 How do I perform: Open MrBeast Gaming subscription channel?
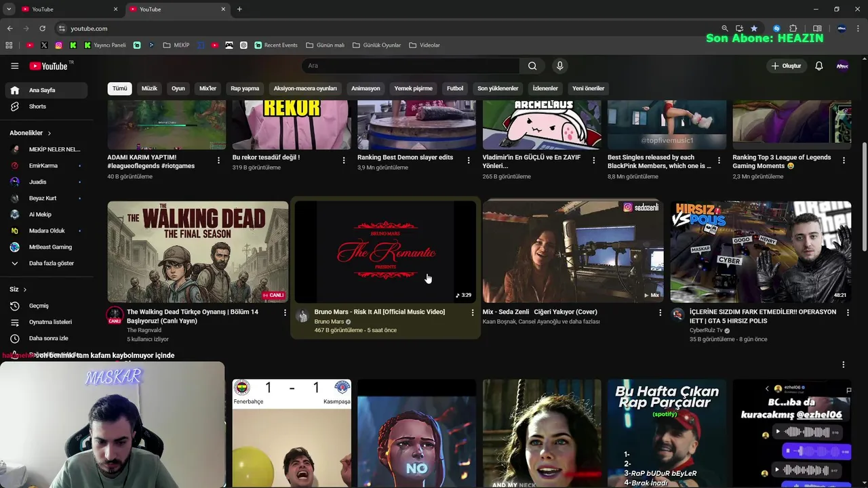pyautogui.click(x=45, y=247)
